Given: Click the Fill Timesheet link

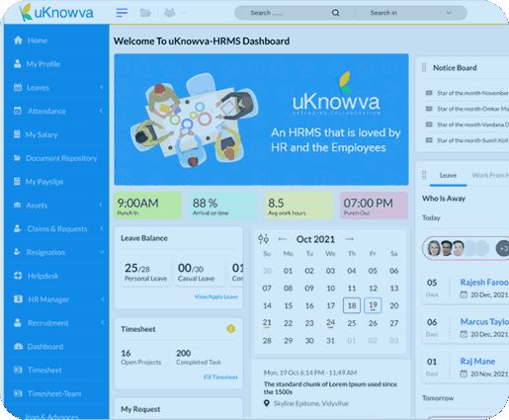Looking at the screenshot, I should click(x=220, y=378).
